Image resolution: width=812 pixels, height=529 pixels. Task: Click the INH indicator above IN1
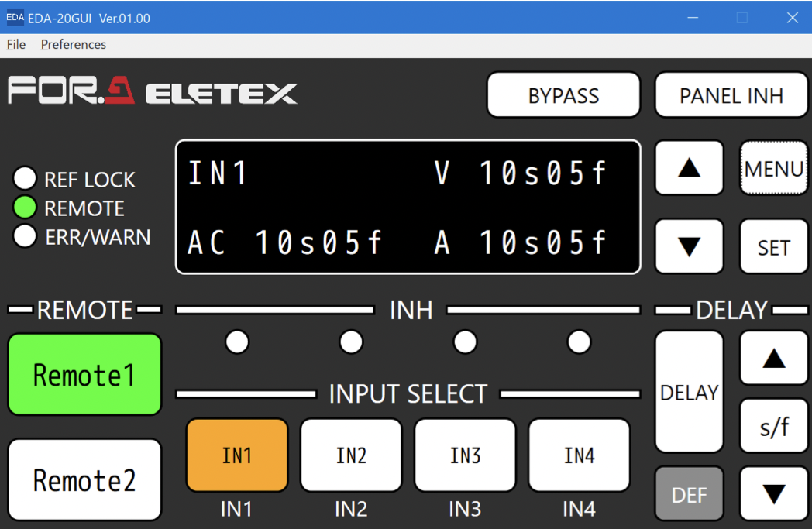237,341
